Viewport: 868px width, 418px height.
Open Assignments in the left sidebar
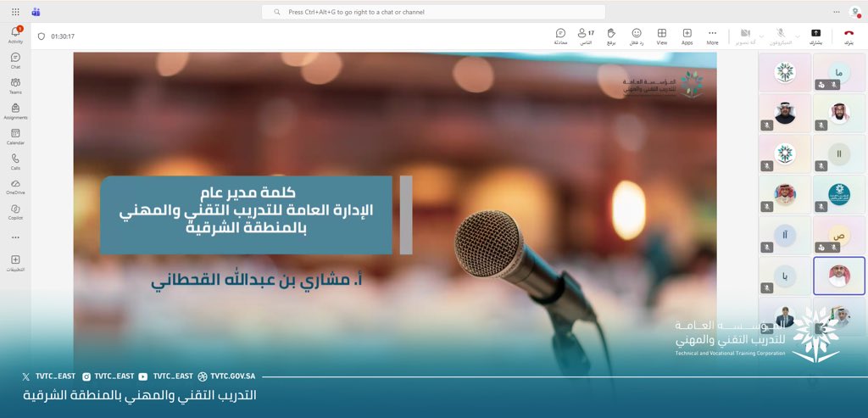15,111
